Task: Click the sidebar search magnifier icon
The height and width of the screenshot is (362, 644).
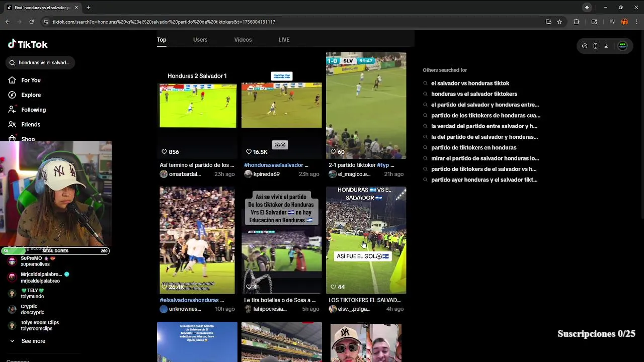Action: 12,63
